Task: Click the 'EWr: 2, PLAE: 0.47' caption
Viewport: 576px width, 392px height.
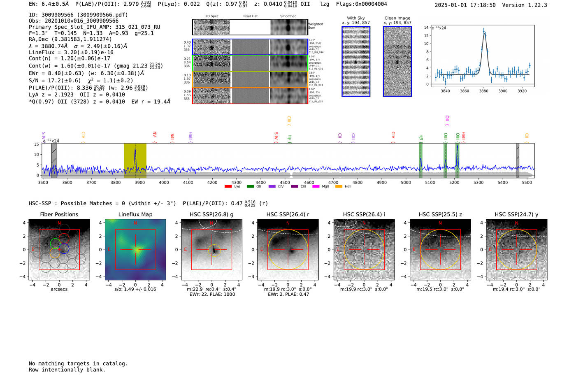Action: point(288,295)
